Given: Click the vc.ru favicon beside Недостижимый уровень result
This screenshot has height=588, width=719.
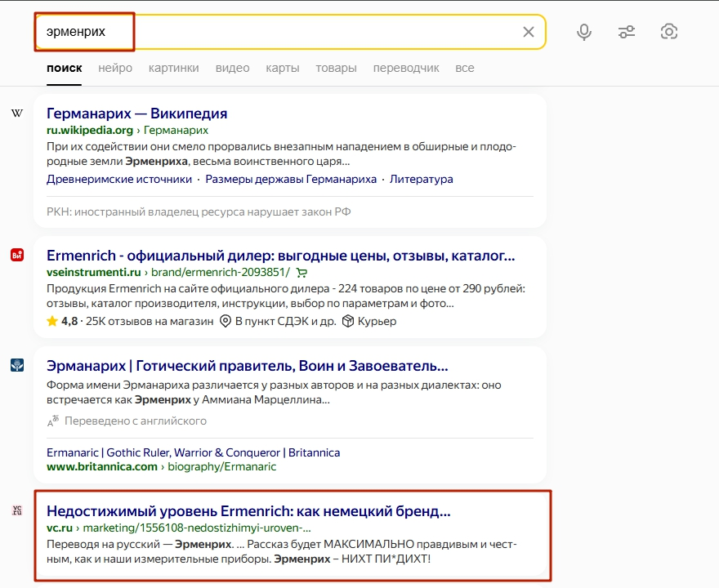Looking at the screenshot, I should click(x=17, y=510).
